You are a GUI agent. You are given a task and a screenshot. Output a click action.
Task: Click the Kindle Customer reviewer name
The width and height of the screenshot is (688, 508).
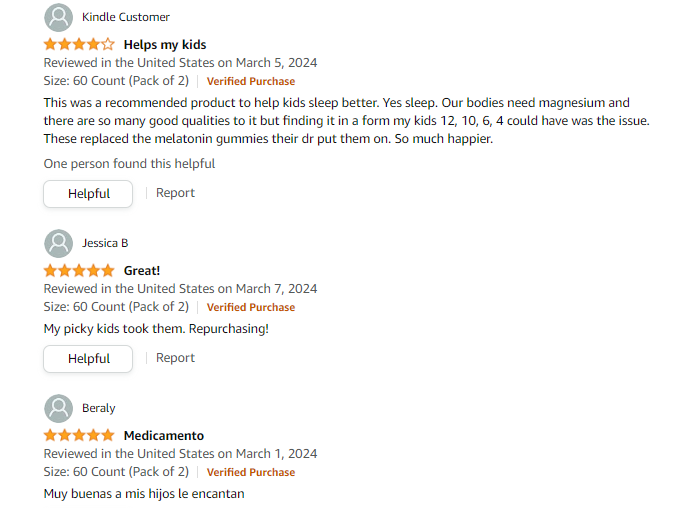tap(126, 17)
